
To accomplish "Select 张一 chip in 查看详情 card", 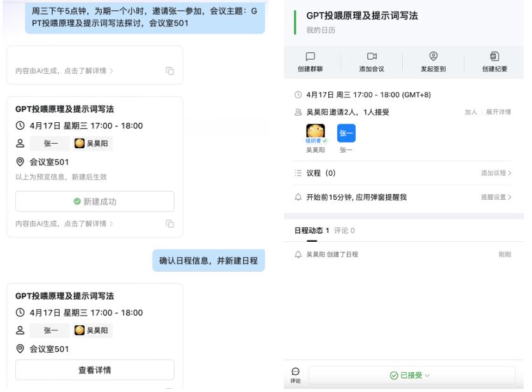I will [50, 330].
